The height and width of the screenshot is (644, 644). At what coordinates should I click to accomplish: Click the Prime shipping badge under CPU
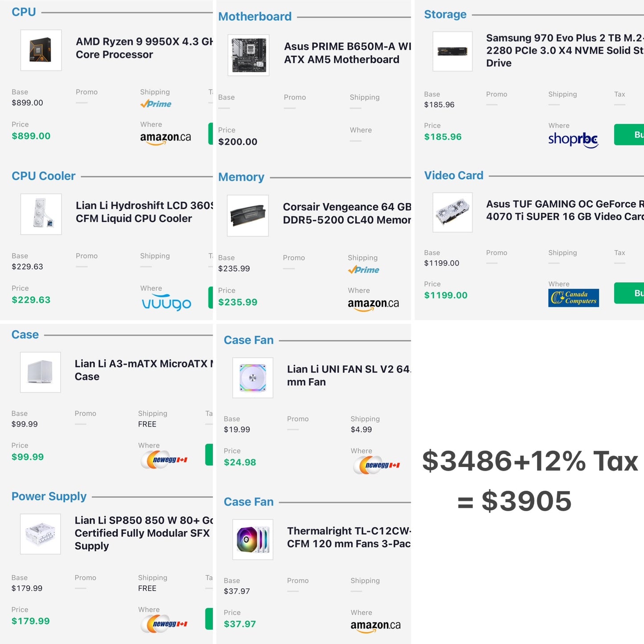pyautogui.click(x=156, y=104)
